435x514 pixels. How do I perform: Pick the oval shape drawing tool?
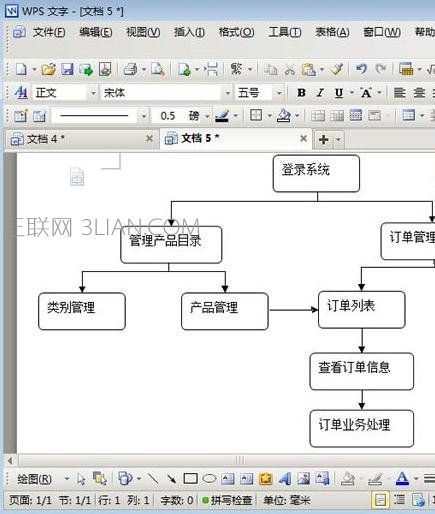coord(209,479)
